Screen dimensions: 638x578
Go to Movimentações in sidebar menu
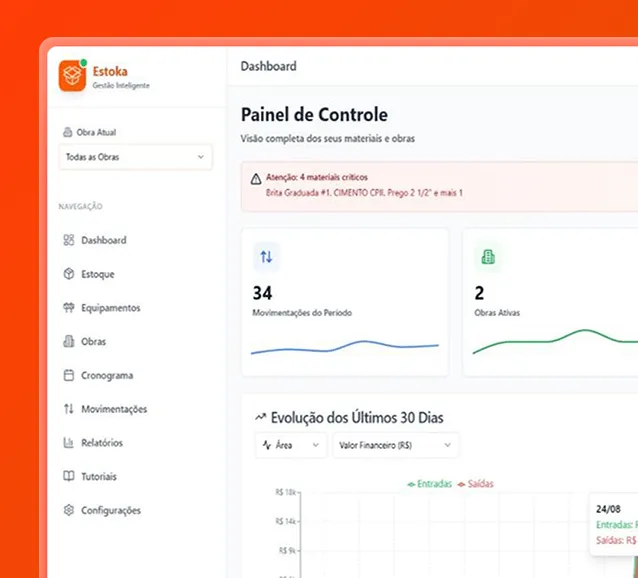114,409
